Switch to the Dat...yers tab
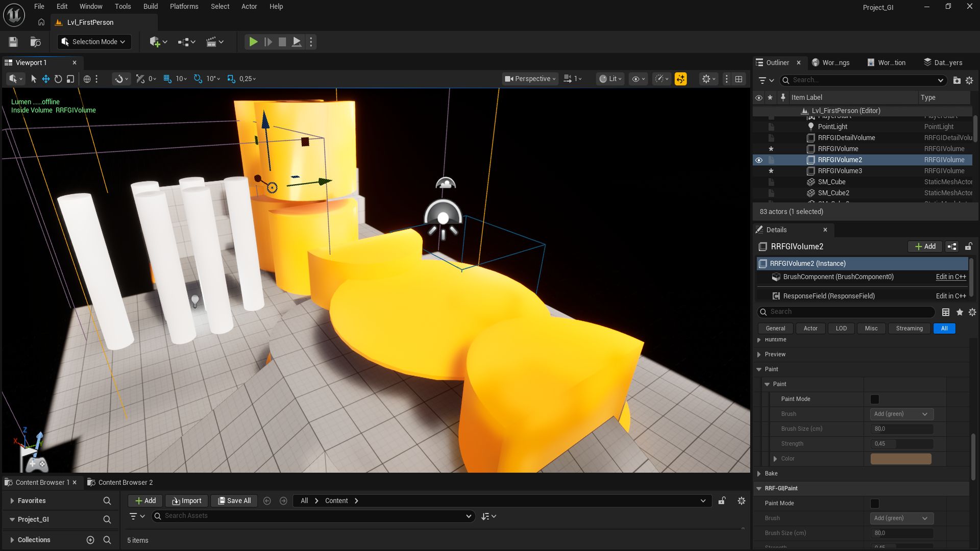Image resolution: width=980 pixels, height=551 pixels. click(943, 63)
